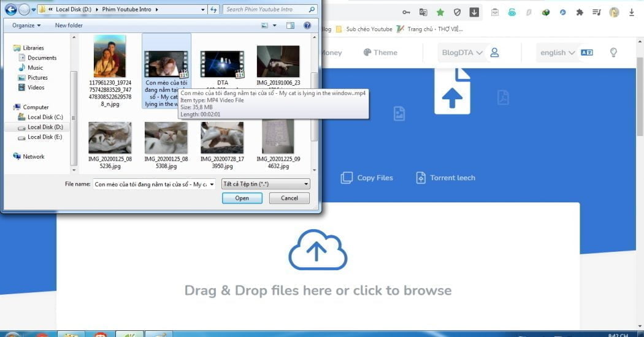
Task: Select IMG_20200728_173950.jpg
Action: (222, 145)
